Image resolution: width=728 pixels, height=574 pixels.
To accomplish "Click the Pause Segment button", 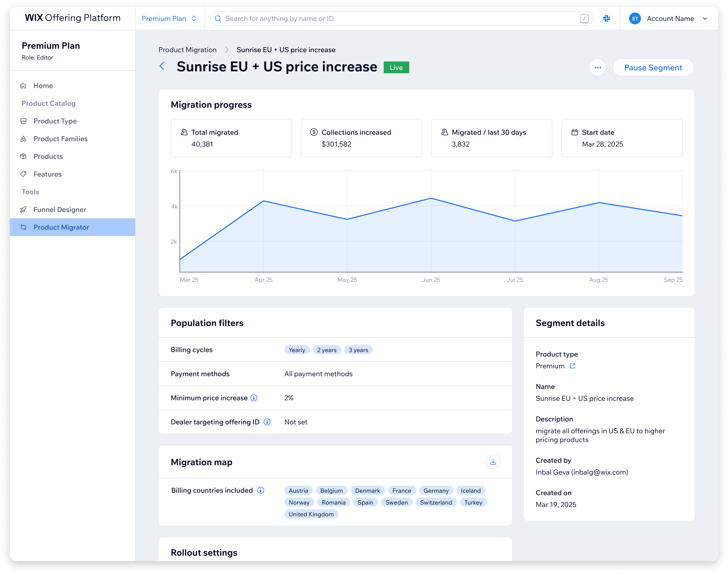I will [653, 68].
